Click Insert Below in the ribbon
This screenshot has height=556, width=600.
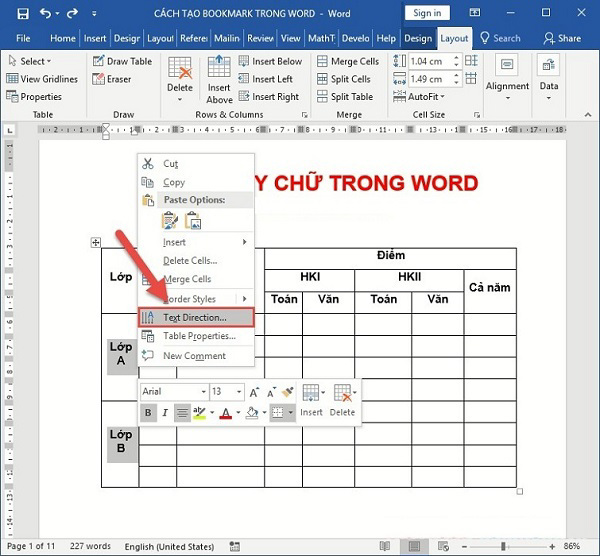pyautogui.click(x=270, y=61)
